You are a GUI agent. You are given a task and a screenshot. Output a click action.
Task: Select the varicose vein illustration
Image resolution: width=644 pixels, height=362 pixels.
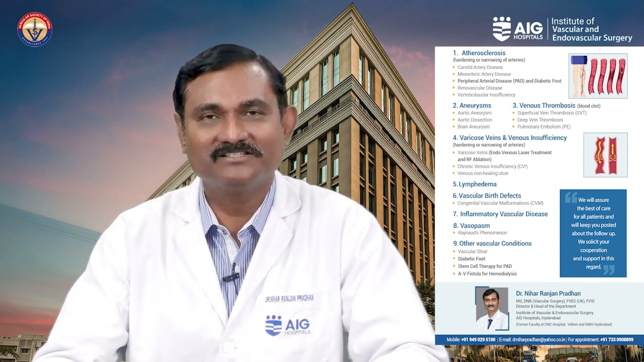(605, 155)
